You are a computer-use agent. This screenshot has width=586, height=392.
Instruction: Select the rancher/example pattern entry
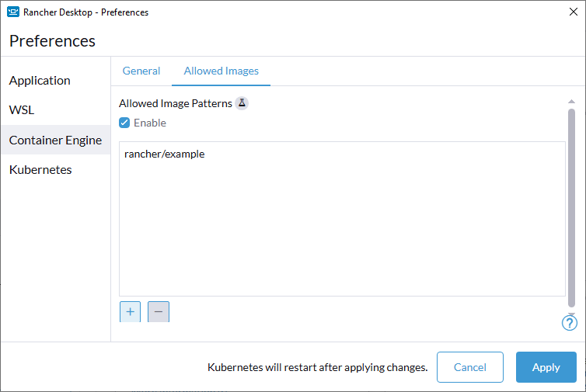(x=165, y=154)
